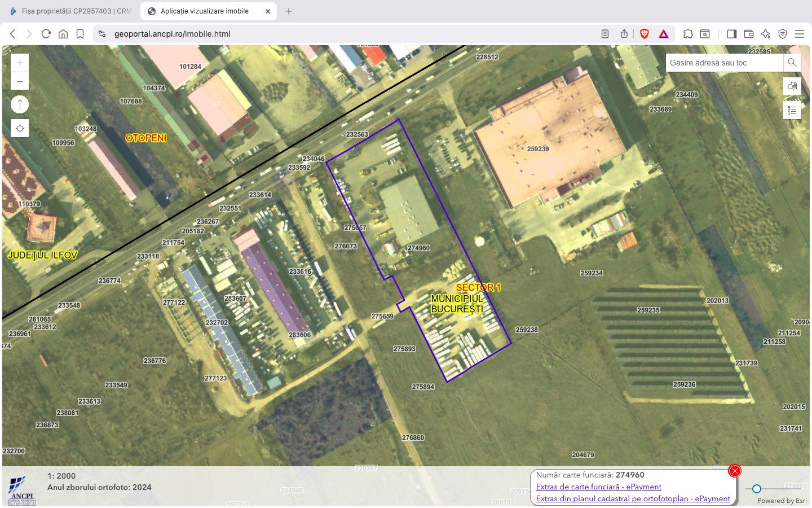The image size is (812, 508).
Task: Open the document search tool on map
Action: coord(792,86)
